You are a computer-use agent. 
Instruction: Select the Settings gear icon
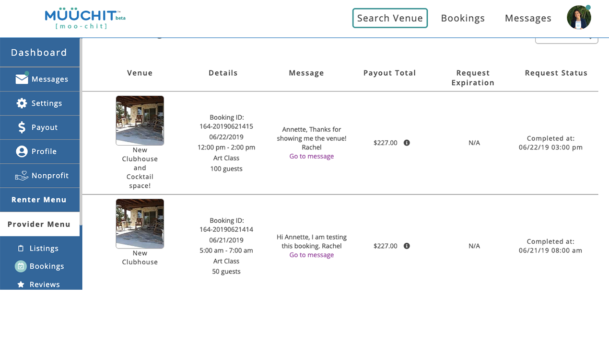[22, 103]
